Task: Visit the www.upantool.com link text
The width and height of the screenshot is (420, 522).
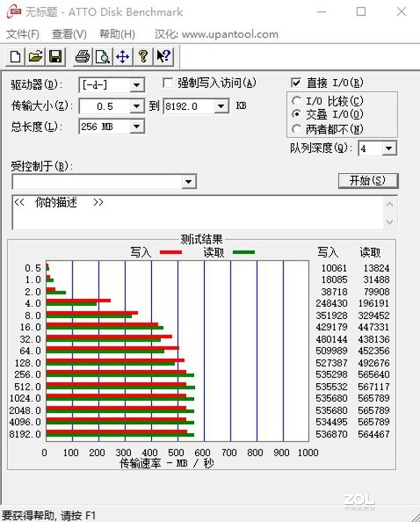Action: pos(232,34)
